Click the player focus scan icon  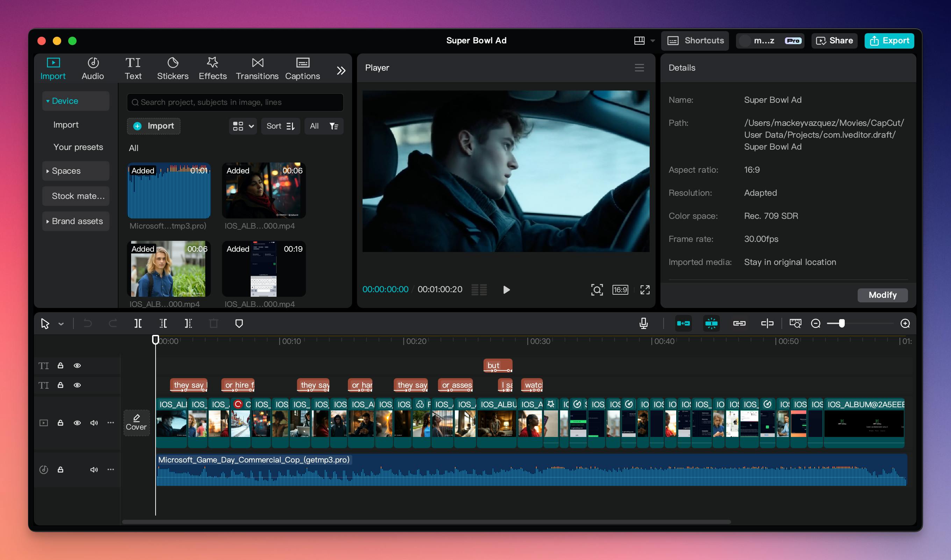coord(596,290)
